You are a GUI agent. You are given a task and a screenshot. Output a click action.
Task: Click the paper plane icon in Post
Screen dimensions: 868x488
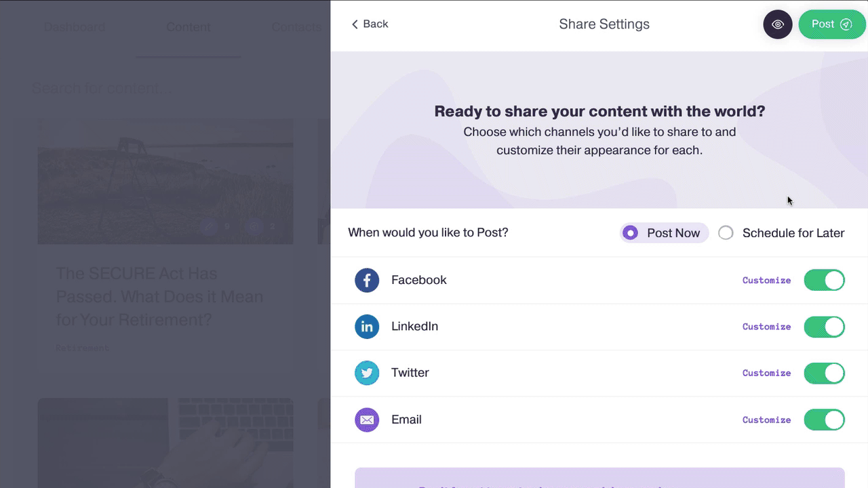846,24
